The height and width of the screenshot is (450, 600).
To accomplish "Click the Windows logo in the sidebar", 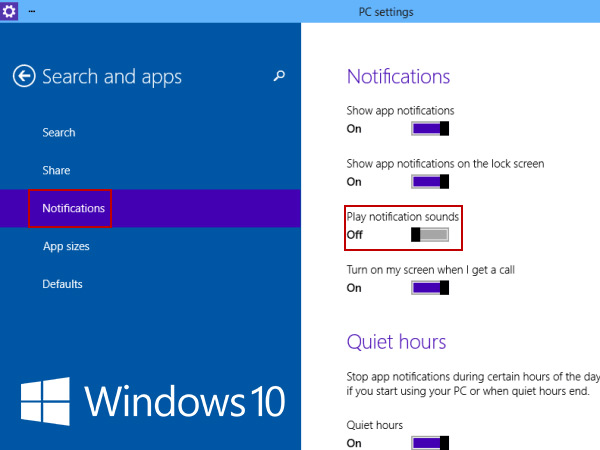I will (x=45, y=400).
